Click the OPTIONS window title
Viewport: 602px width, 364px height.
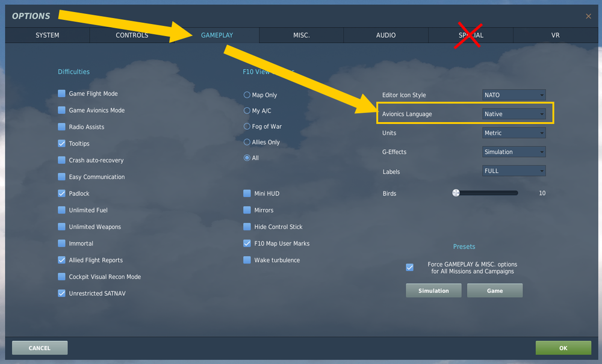pos(31,16)
